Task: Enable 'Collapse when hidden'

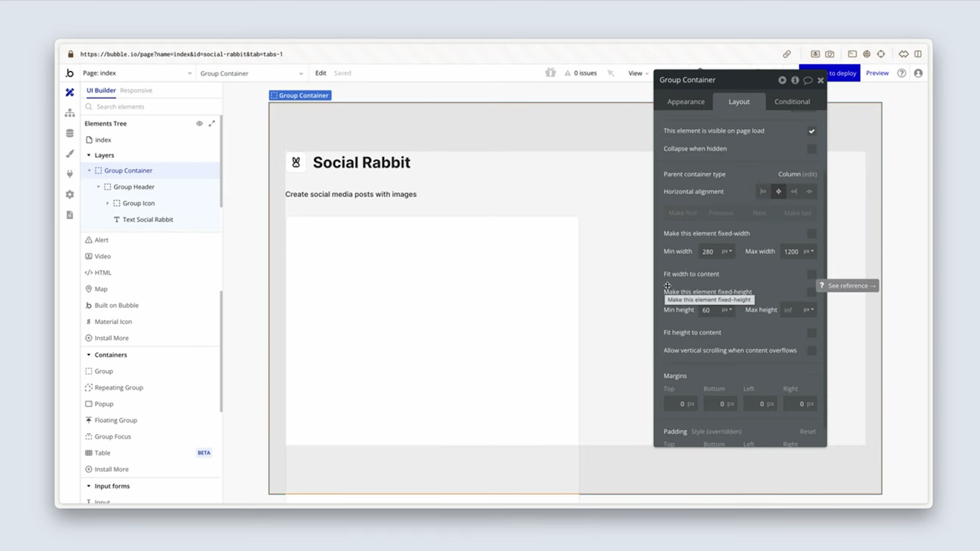Action: (x=812, y=149)
